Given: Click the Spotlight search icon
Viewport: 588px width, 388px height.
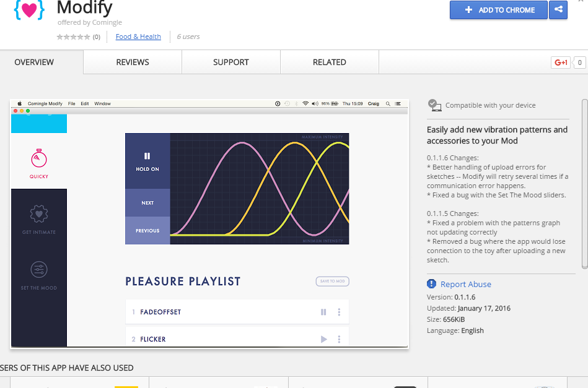Looking at the screenshot, I should point(388,104).
